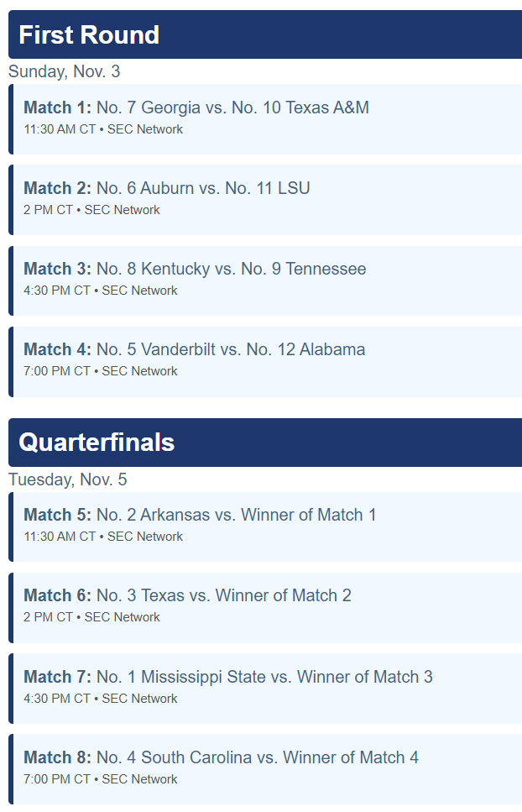This screenshot has height=812, width=522.
Task: Click the 11:30 AM broadcast line under Match 1
Action: click(103, 129)
